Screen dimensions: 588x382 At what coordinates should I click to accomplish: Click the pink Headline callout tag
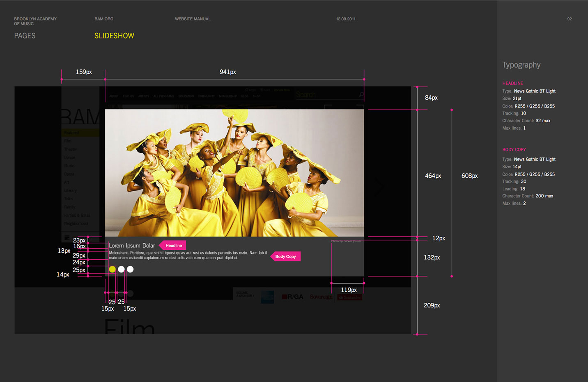(x=173, y=245)
